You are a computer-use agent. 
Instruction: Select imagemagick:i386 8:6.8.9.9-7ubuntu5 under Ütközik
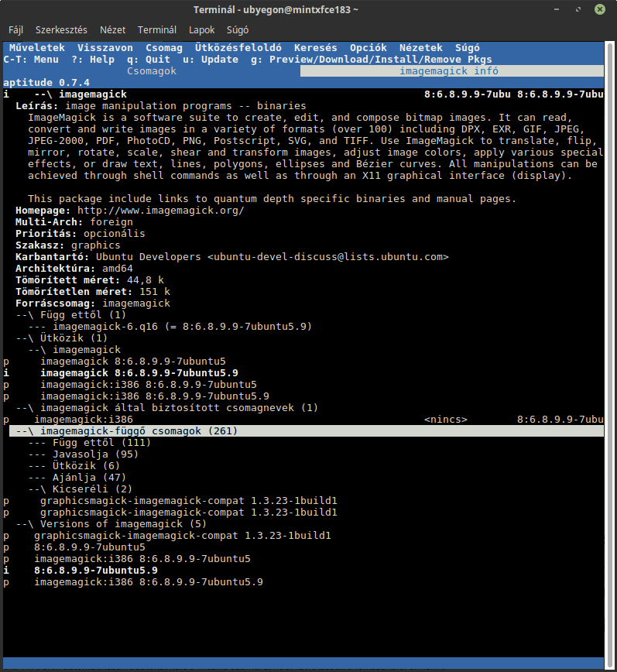(149, 385)
